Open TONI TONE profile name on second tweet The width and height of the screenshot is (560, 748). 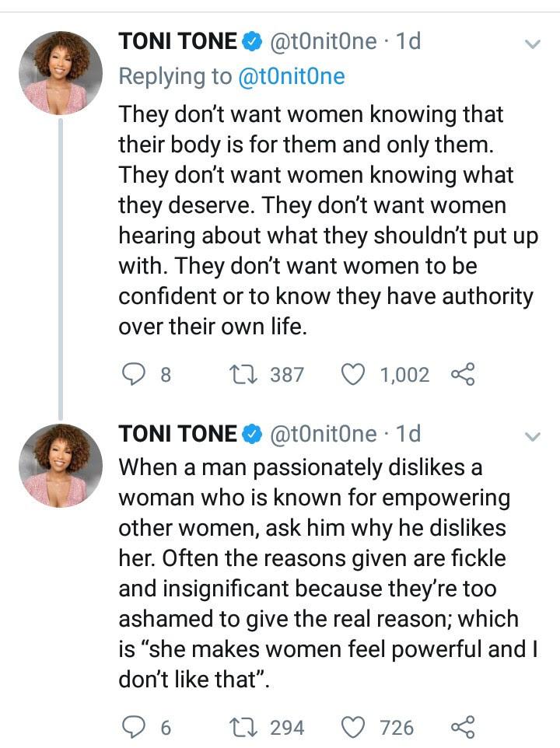tap(177, 434)
